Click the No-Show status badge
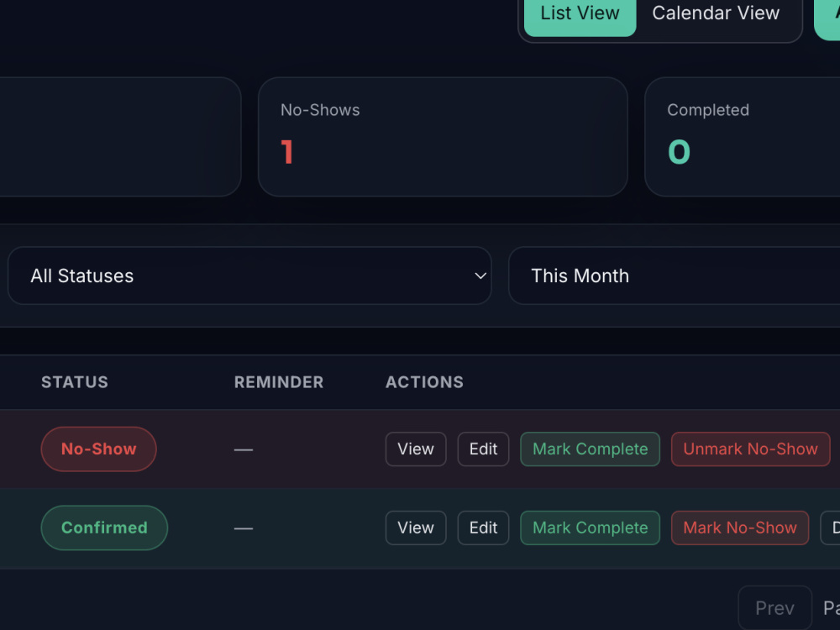The height and width of the screenshot is (630, 840). click(98, 449)
